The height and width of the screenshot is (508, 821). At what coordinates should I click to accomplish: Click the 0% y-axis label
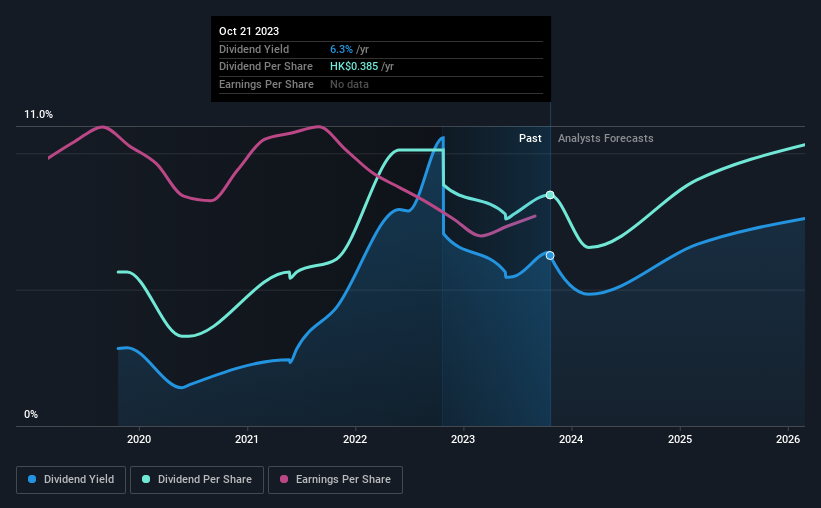click(31, 414)
